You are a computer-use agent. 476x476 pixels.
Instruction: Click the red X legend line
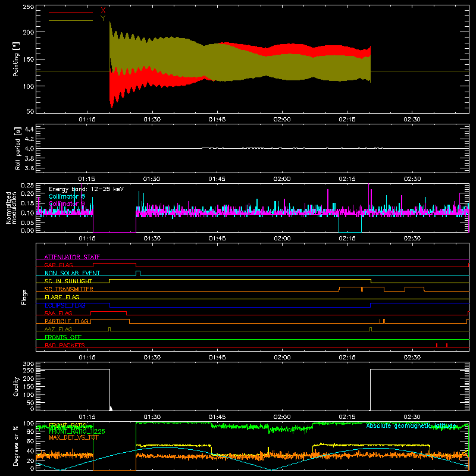point(71,12)
